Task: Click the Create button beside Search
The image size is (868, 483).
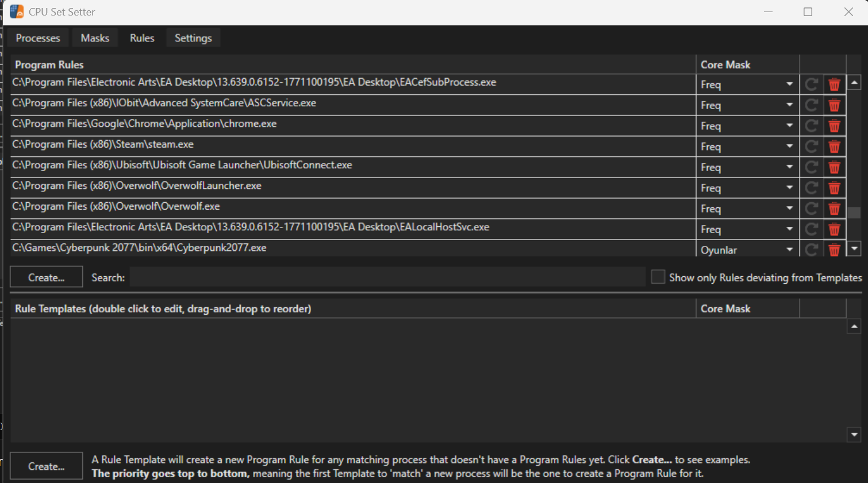Action: [47, 277]
